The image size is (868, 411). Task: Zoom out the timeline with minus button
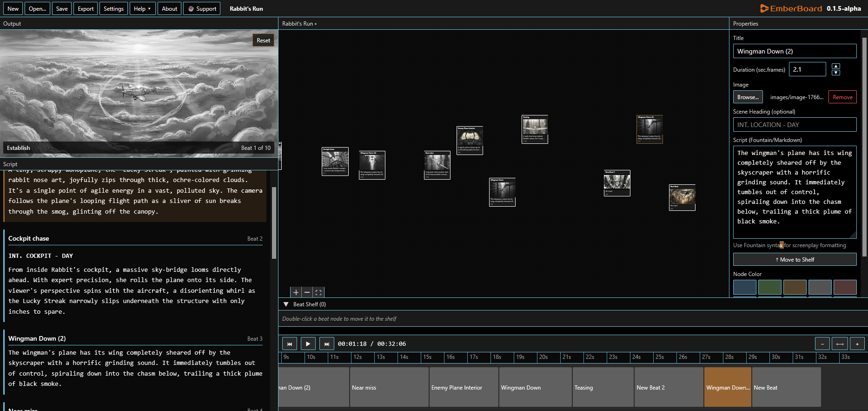(822, 344)
